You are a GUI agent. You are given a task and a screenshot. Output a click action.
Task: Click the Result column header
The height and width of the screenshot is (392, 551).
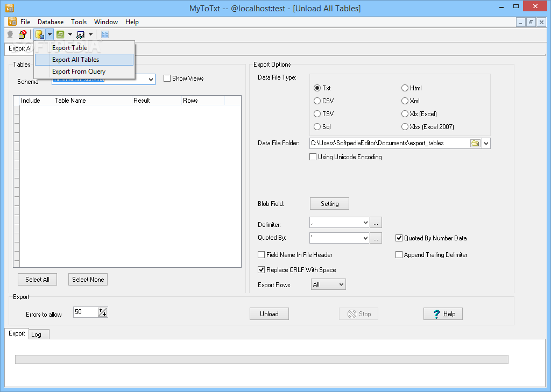pos(157,101)
